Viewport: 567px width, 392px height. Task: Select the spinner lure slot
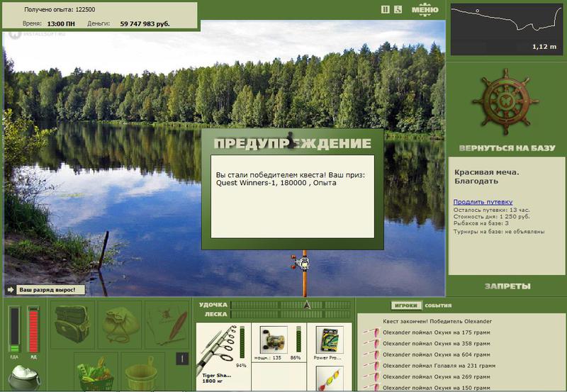click(x=329, y=378)
